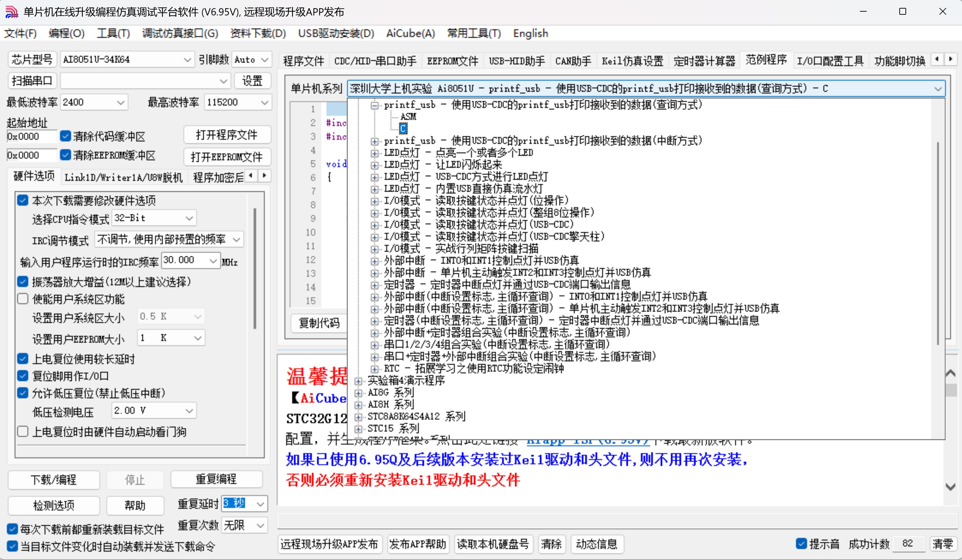Click 清零 success counter button

tap(942, 544)
